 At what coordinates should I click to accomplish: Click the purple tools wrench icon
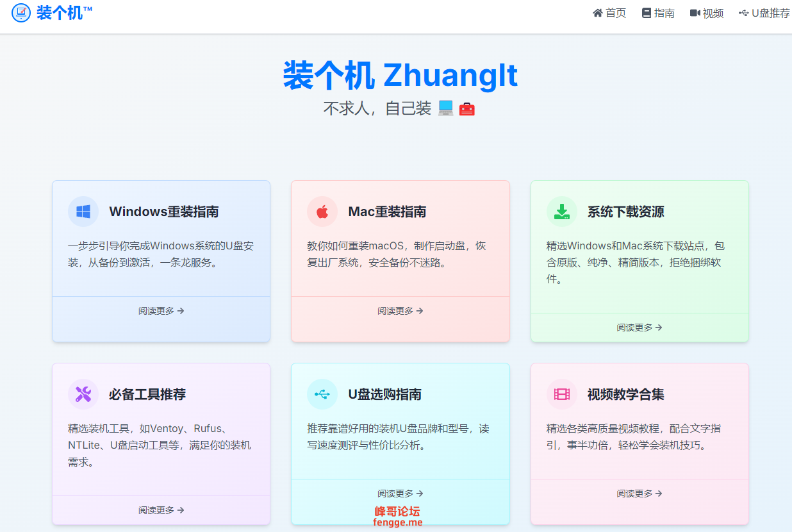point(83,394)
